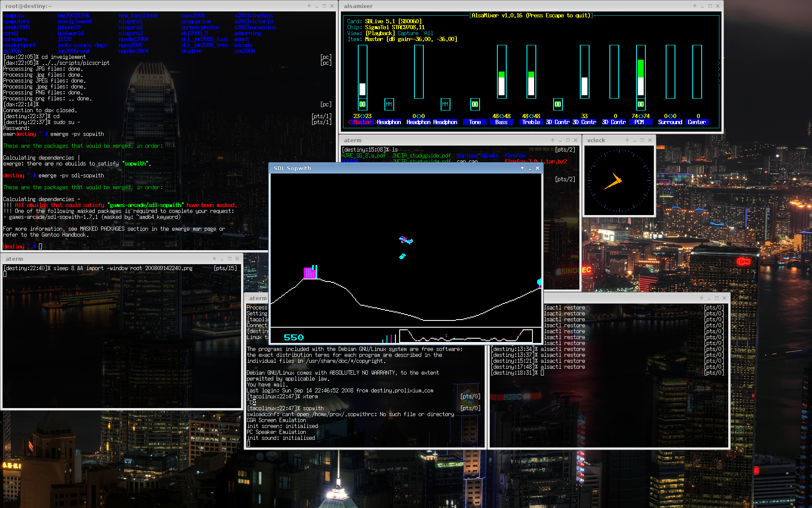The width and height of the screenshot is (812, 508).
Task: Shade the xclock window via its up-arrow icon
Action: click(627, 140)
